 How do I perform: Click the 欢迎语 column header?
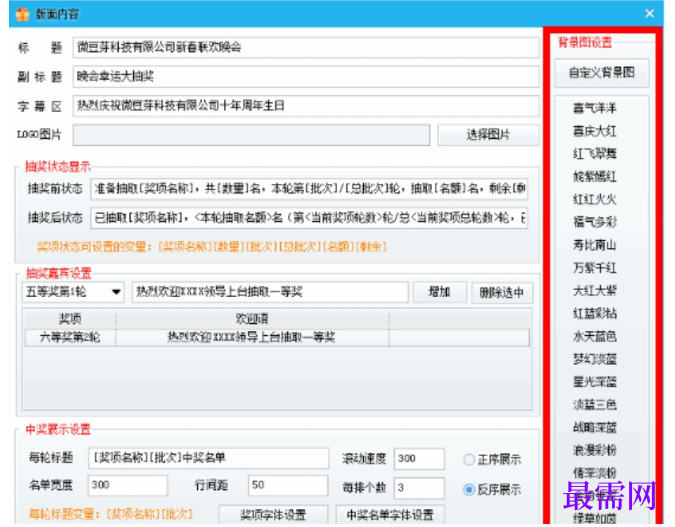point(252,319)
